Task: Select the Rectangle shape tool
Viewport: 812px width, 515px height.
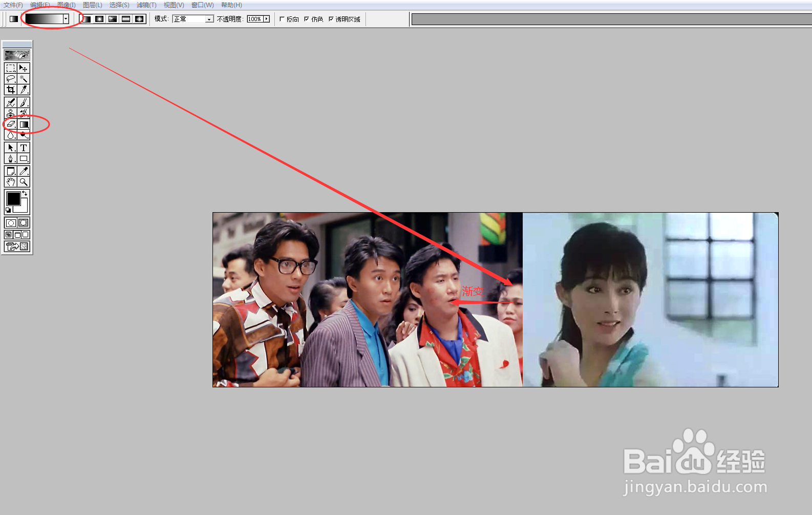Action: (24, 158)
